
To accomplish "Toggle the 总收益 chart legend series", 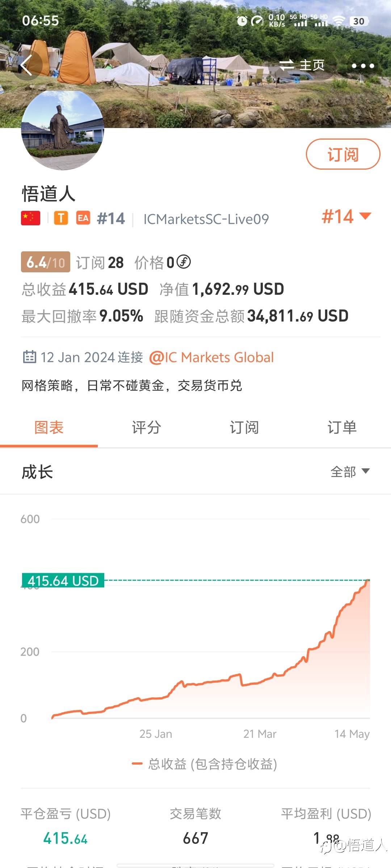I will 205,764.
